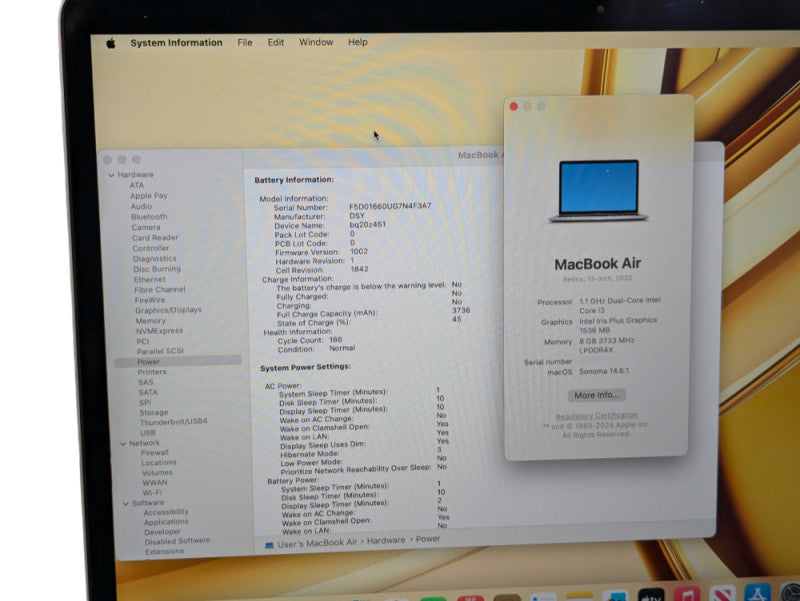Click the More Info... button
This screenshot has width=800, height=601.
(x=596, y=395)
